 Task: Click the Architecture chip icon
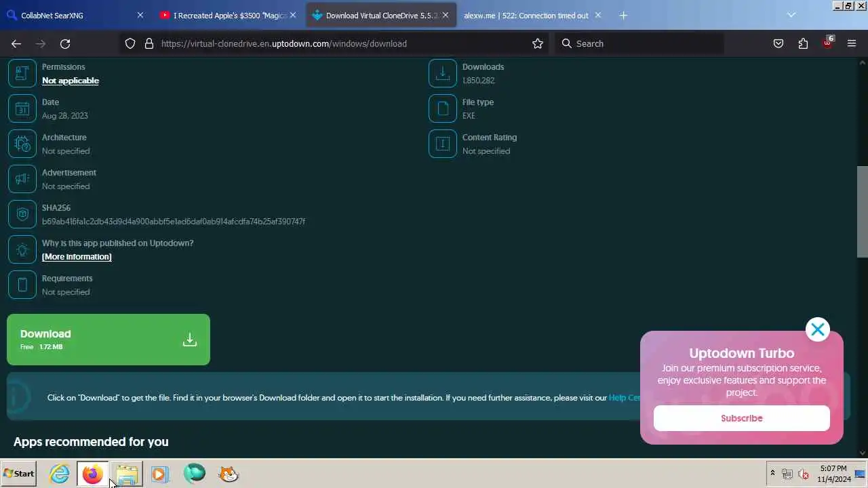(x=22, y=144)
